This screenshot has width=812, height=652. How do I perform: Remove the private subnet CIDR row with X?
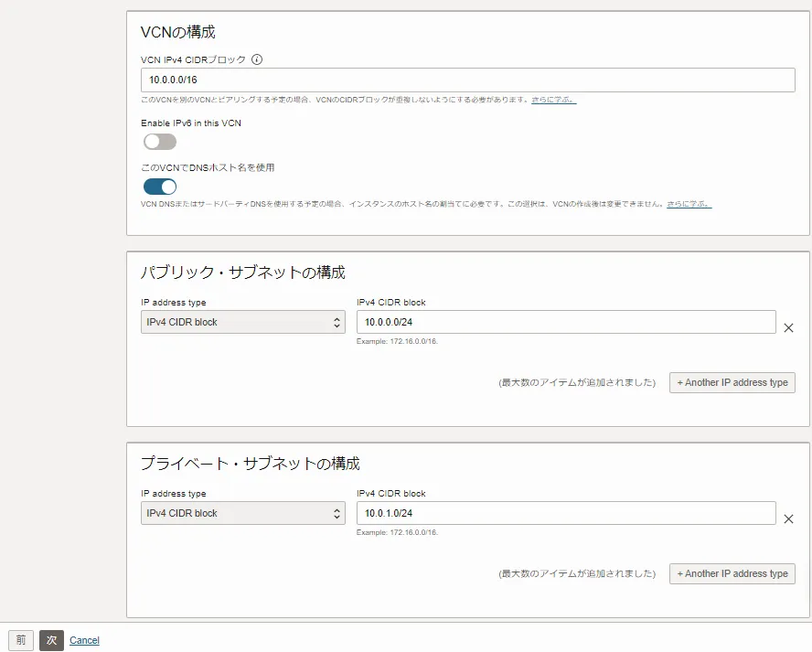pos(788,518)
